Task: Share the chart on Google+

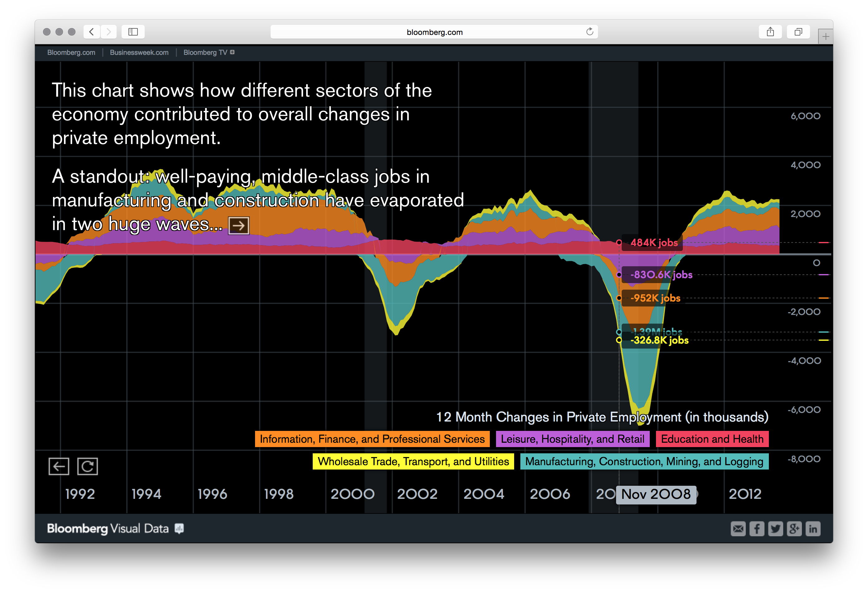Action: [x=794, y=528]
